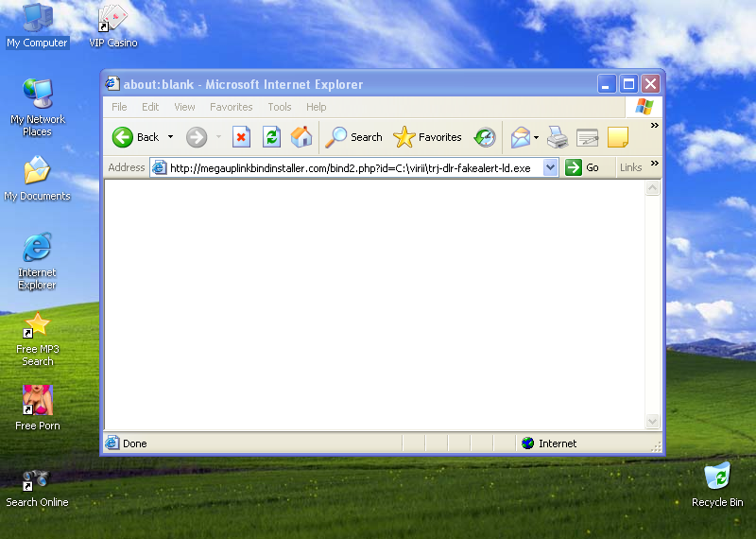This screenshot has height=539, width=756.
Task: Open the Help menu
Action: click(317, 107)
